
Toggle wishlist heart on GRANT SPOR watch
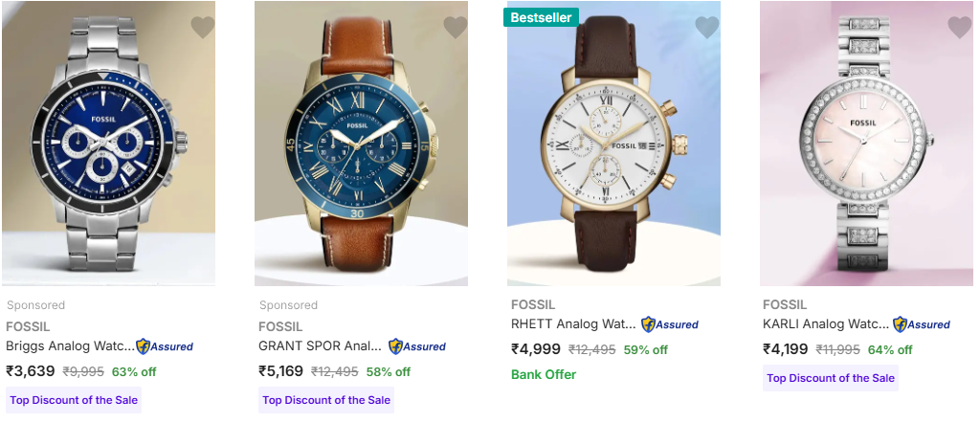(x=456, y=27)
